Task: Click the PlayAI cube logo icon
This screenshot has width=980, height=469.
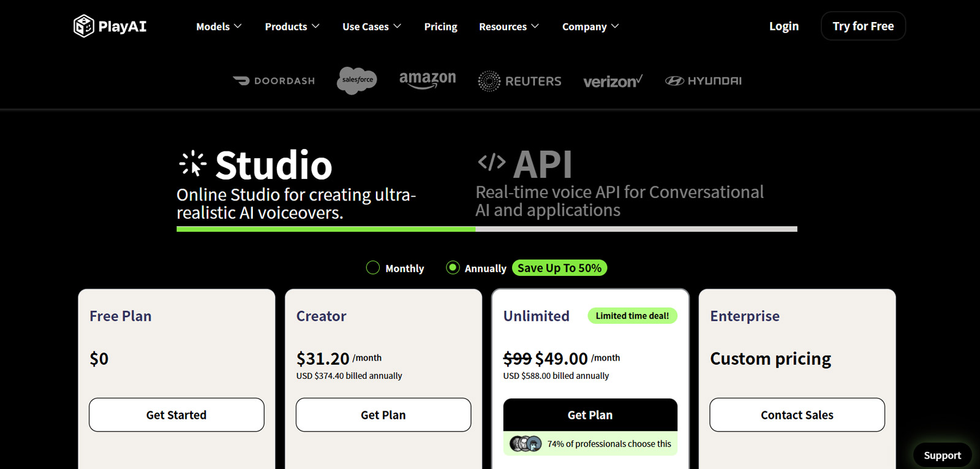Action: coord(83,26)
